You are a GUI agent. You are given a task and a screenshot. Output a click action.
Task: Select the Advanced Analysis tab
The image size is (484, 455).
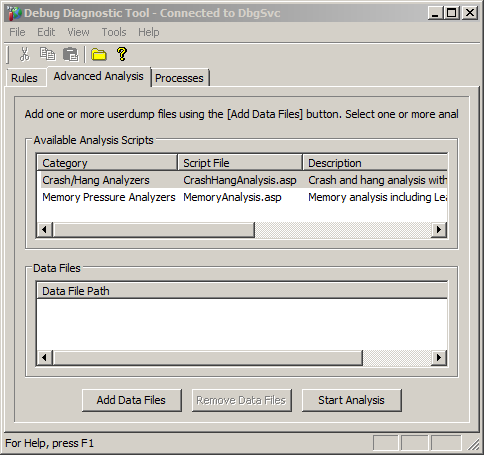tap(99, 76)
